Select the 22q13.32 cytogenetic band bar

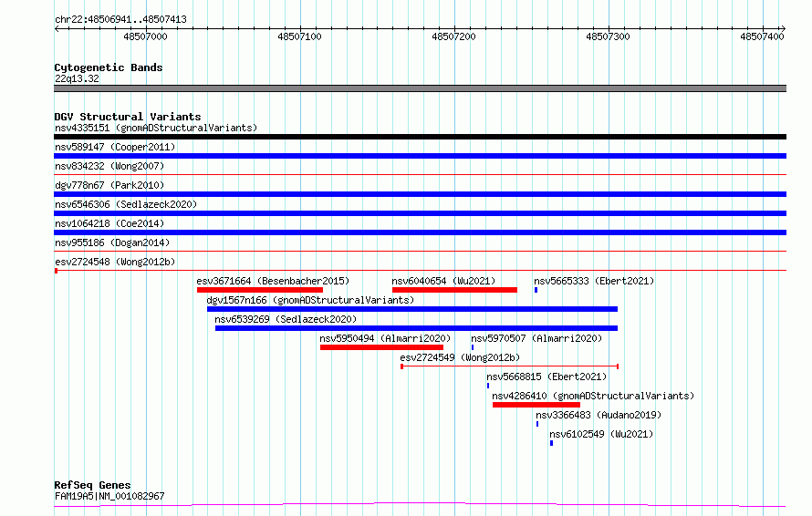click(x=420, y=88)
